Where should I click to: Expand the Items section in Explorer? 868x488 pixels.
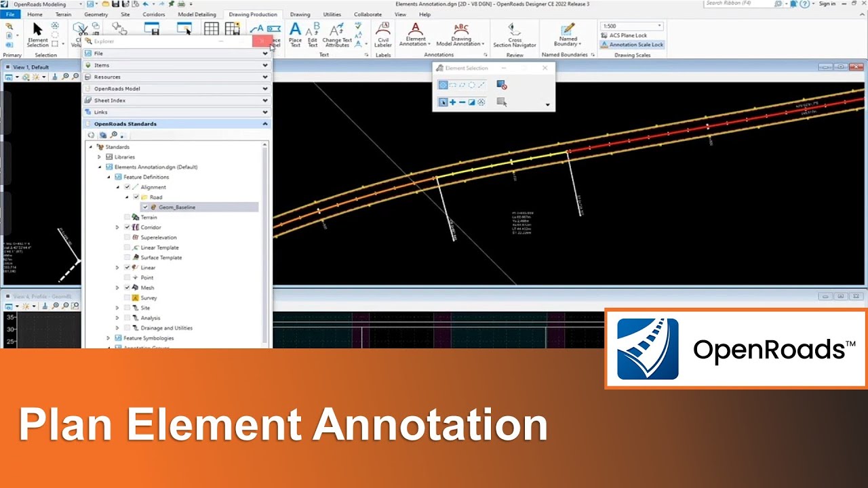[x=176, y=65]
